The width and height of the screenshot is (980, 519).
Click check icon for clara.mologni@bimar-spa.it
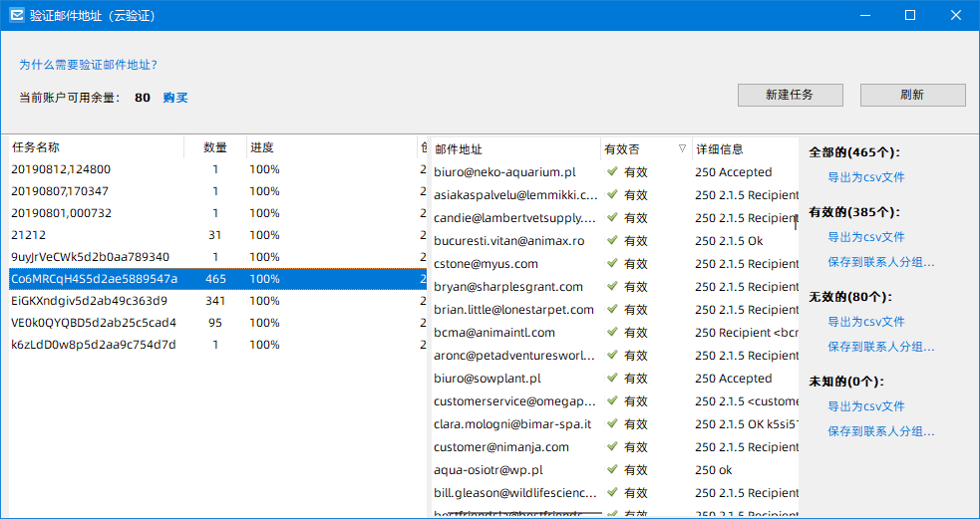point(612,423)
